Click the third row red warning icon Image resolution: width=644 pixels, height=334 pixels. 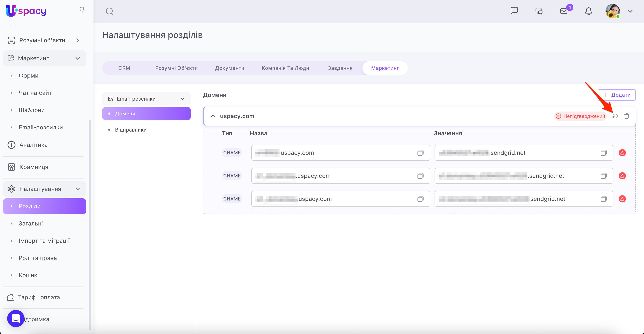tap(622, 199)
